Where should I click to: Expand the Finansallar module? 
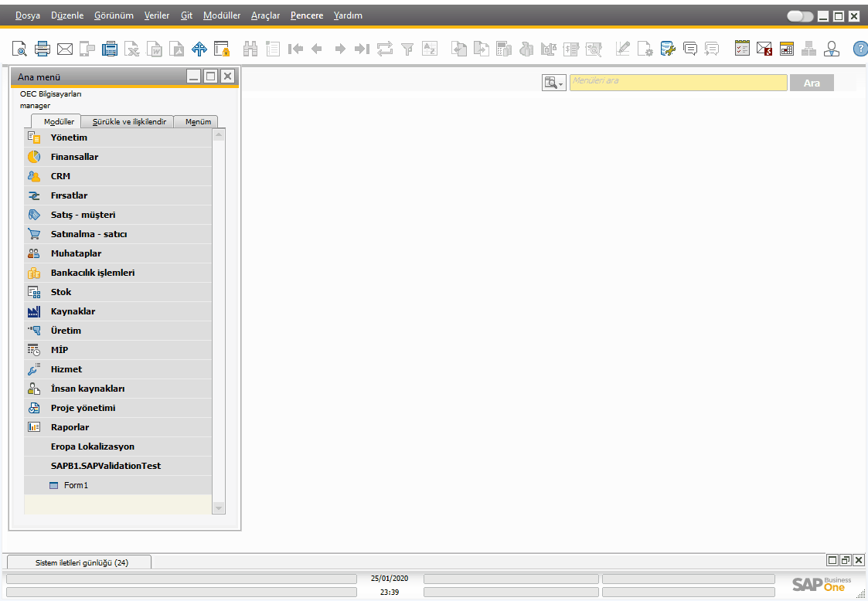pyautogui.click(x=118, y=157)
